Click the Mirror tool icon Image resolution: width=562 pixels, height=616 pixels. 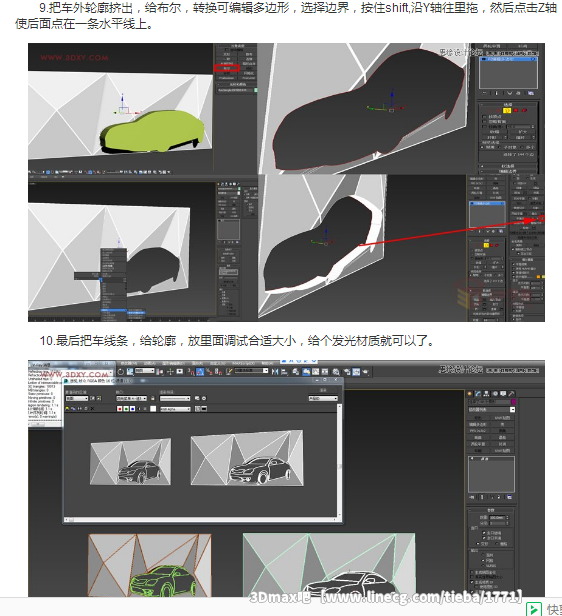pyautogui.click(x=275, y=372)
